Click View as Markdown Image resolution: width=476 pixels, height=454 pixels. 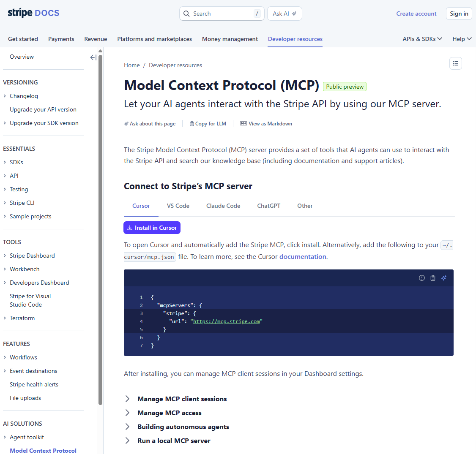[x=266, y=124]
